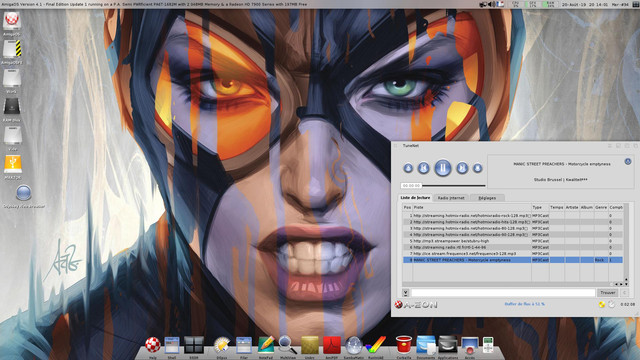The image size is (640, 360).
Task: Sort playlist by Piste column header
Action: pyautogui.click(x=471, y=207)
